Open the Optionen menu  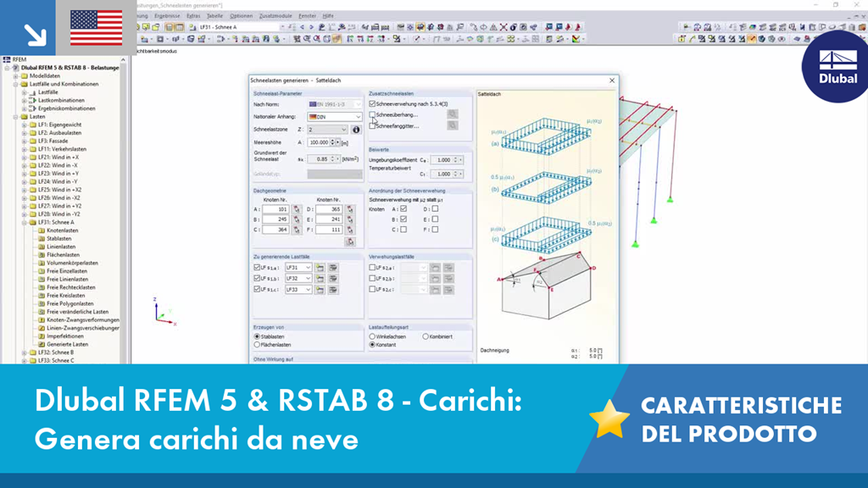[241, 16]
